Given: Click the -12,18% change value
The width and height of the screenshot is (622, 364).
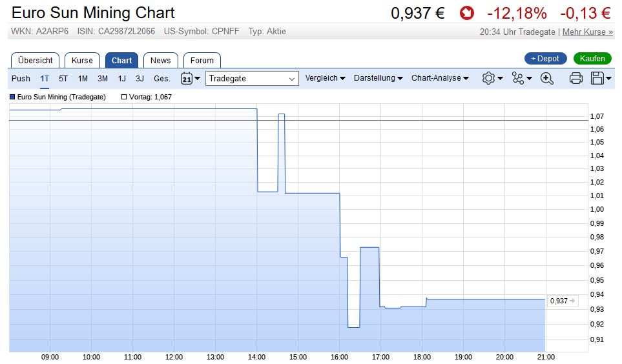Looking at the screenshot, I should click(517, 13).
